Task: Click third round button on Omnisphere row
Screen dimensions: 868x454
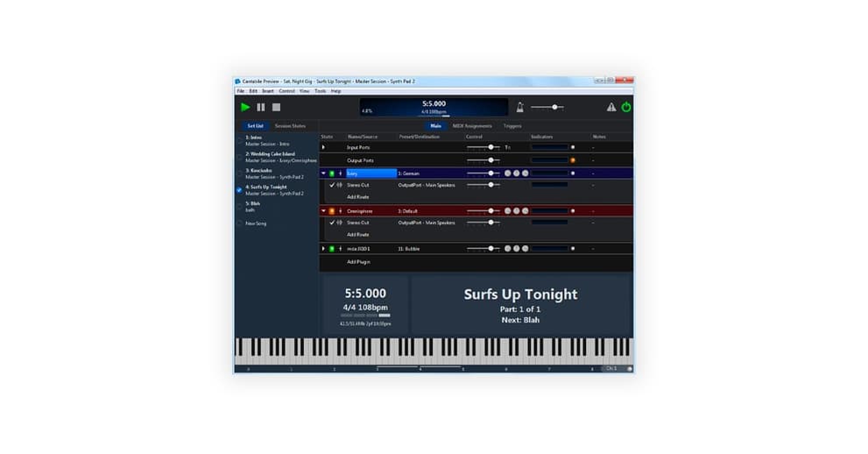Action: (526, 211)
